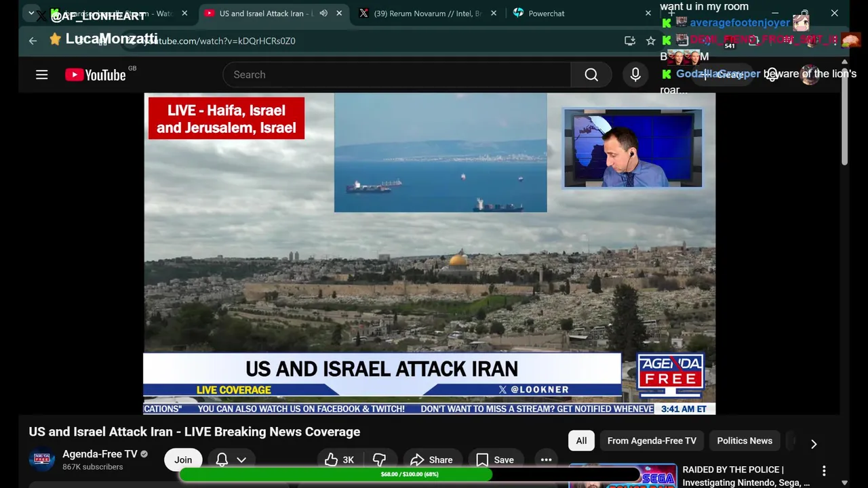Click the Join membership button
Screen dimensions: 868x488
(x=183, y=460)
